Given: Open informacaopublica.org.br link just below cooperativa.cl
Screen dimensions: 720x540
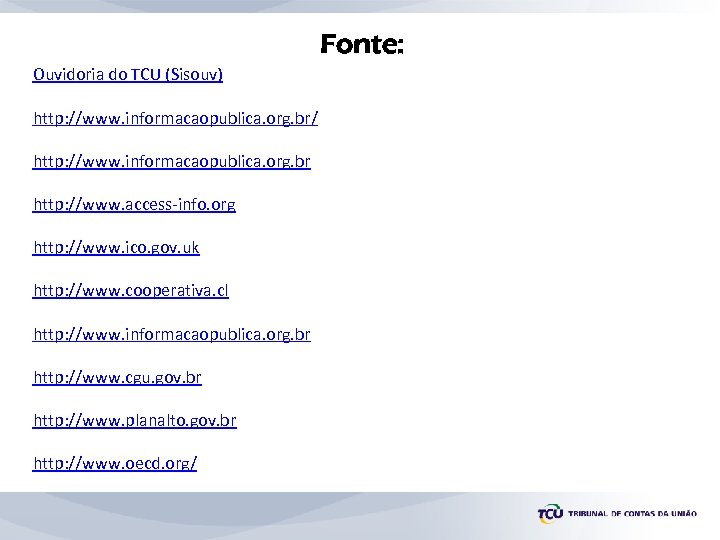Looking at the screenshot, I should (x=172, y=334).
